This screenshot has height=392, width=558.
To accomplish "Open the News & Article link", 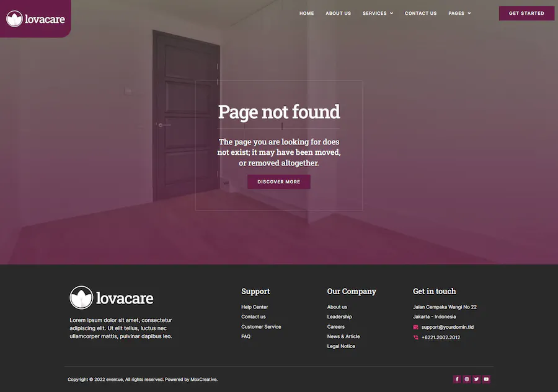I will 343,336.
